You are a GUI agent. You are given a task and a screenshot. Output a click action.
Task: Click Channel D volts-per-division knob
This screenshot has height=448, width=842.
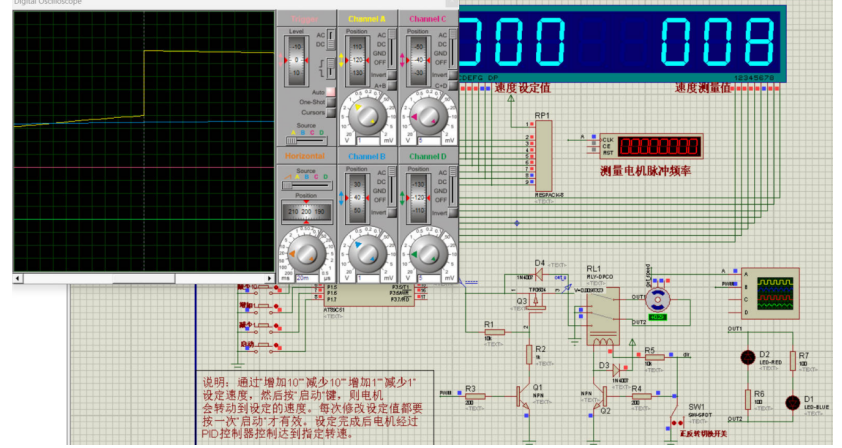[x=429, y=254]
